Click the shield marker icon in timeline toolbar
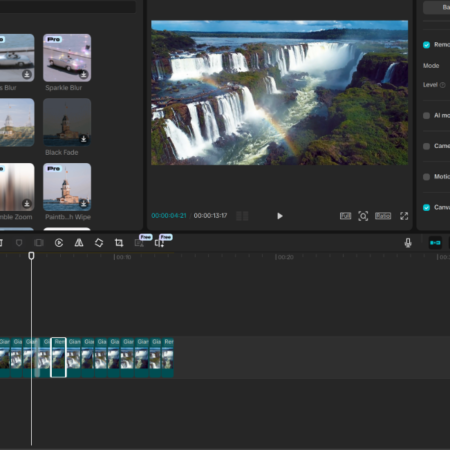450x450 pixels. tap(19, 243)
